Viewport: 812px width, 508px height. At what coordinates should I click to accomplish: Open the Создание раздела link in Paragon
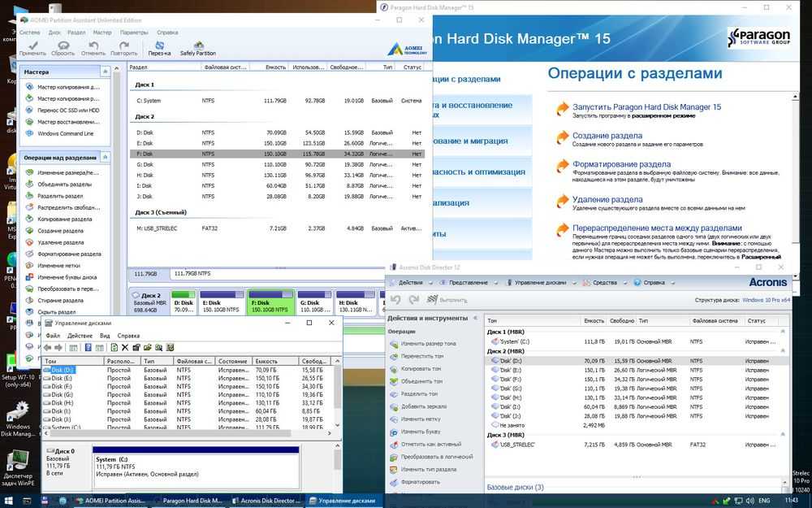(x=607, y=136)
